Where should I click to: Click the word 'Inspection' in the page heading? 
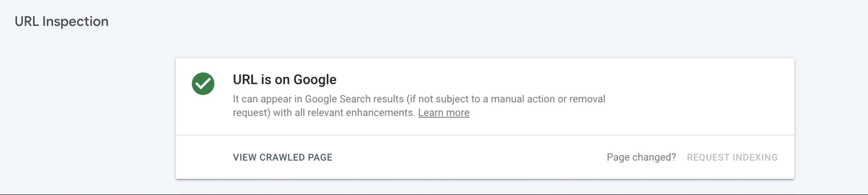(75, 21)
